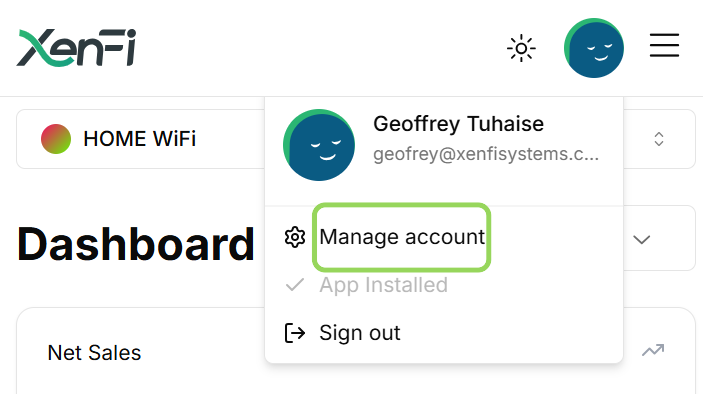Click the geofrey@xenfisystems email address

pyautogui.click(x=486, y=154)
